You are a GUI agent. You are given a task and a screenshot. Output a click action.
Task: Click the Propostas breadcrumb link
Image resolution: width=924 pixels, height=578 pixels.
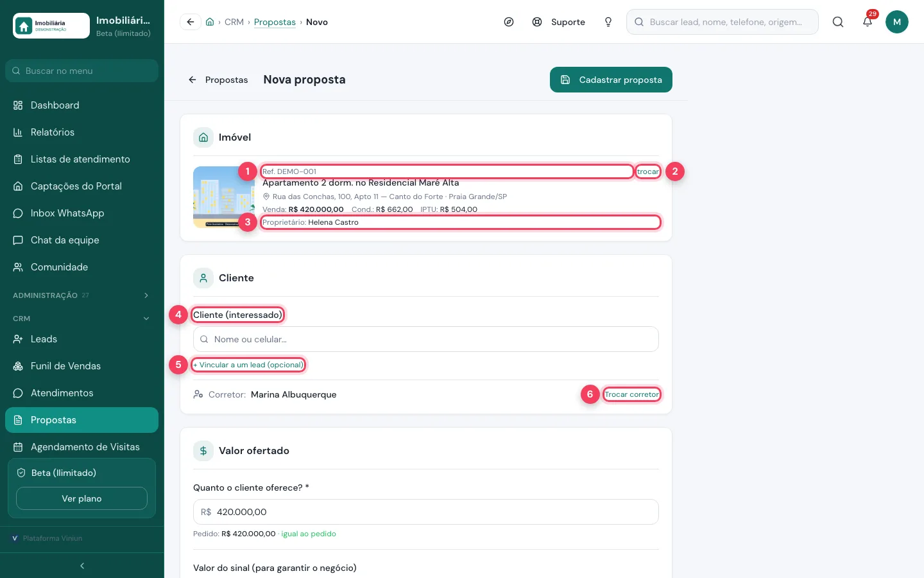click(275, 22)
